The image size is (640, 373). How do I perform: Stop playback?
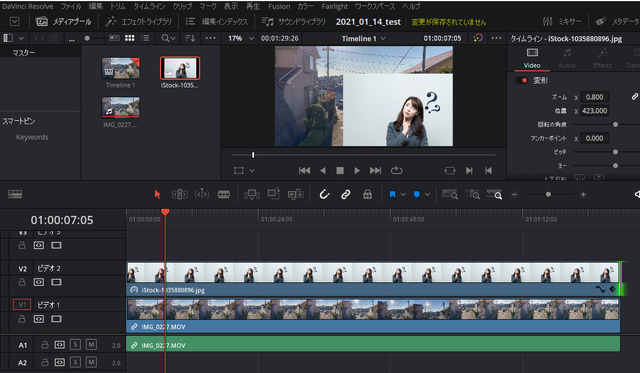pos(340,171)
